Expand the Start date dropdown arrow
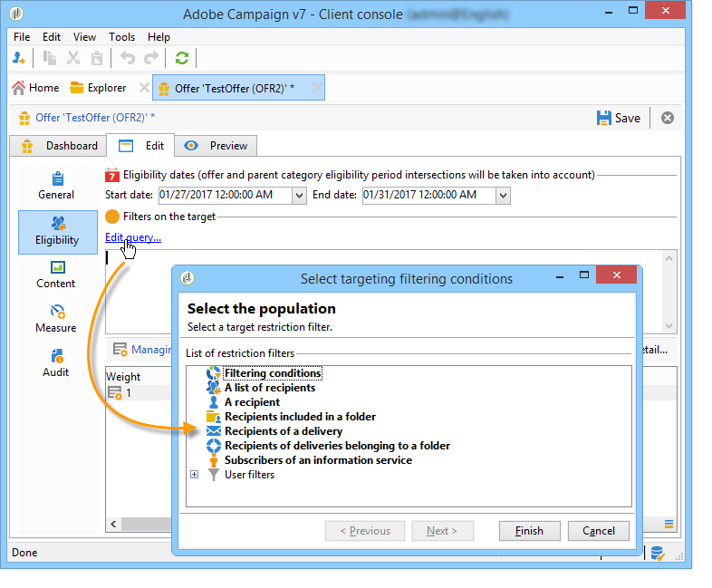Viewport: 712px width, 588px height. (x=299, y=196)
